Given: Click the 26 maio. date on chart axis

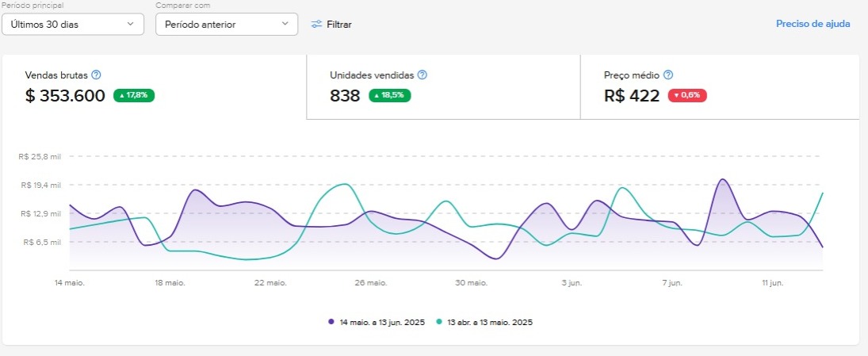Looking at the screenshot, I should pos(371,282).
